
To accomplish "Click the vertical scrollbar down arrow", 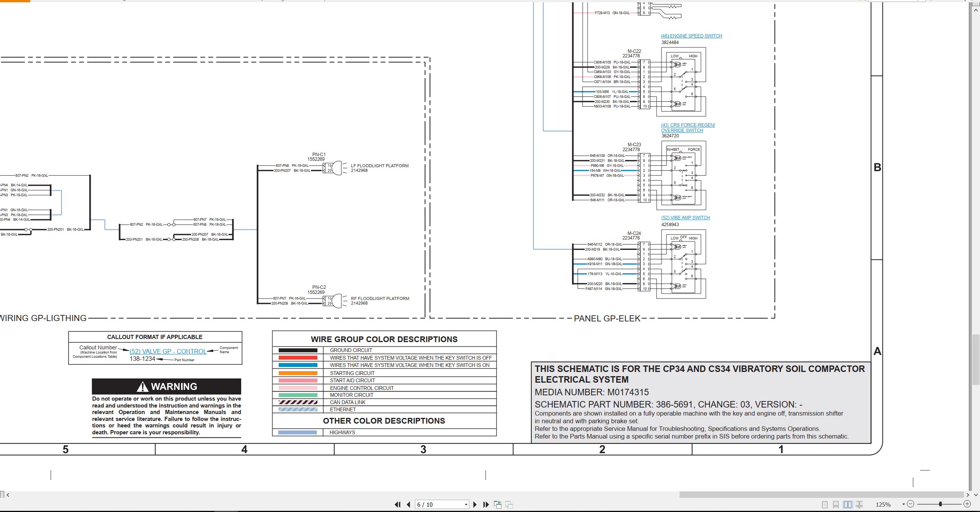I will pyautogui.click(x=976, y=495).
